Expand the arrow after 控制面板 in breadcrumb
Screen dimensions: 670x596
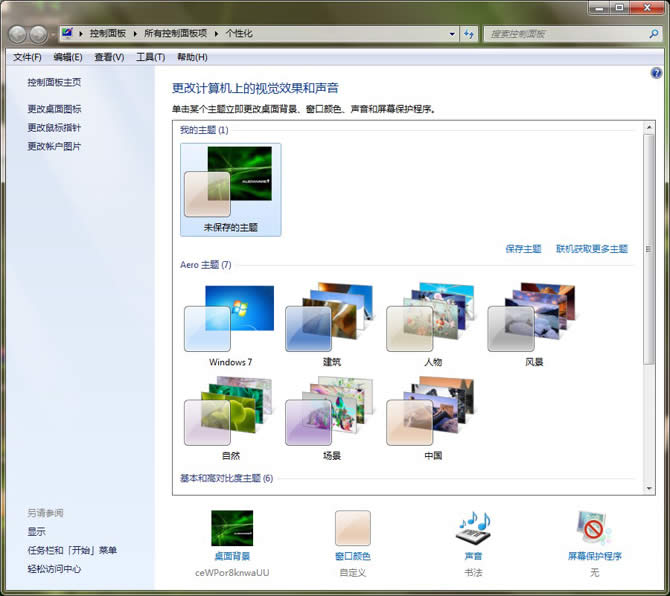click(134, 34)
